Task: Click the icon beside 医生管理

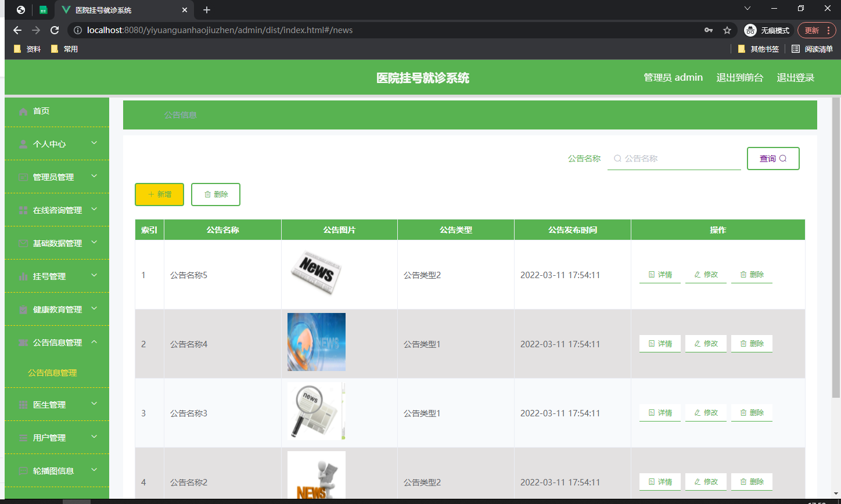Action: click(x=23, y=405)
